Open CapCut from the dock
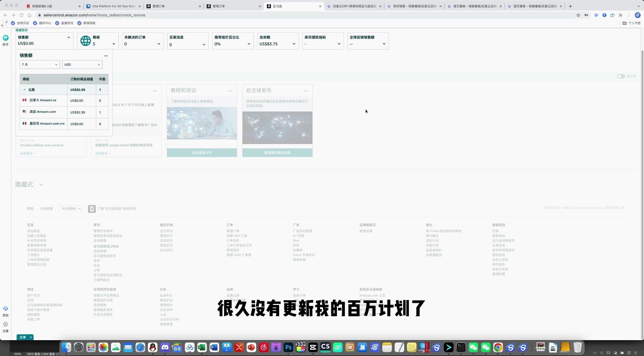Screen dimensions: 644x356 click(x=313, y=347)
